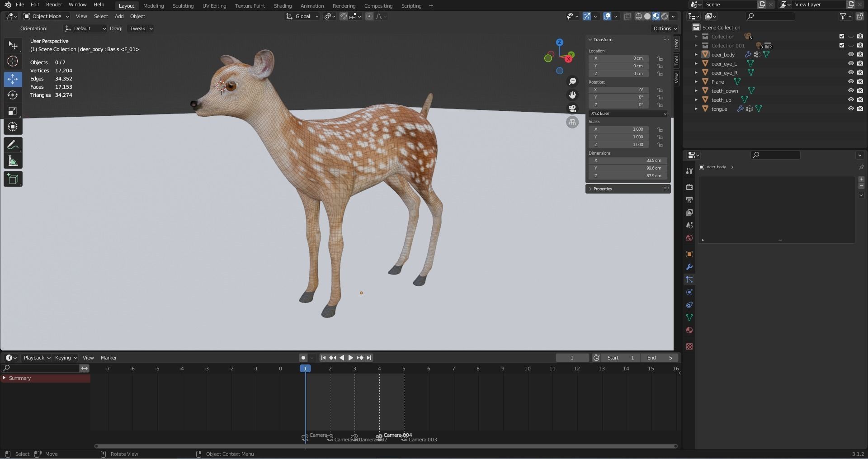Click the viewport zoom magnifier icon
Image resolution: width=868 pixels, height=459 pixels.
(x=572, y=81)
